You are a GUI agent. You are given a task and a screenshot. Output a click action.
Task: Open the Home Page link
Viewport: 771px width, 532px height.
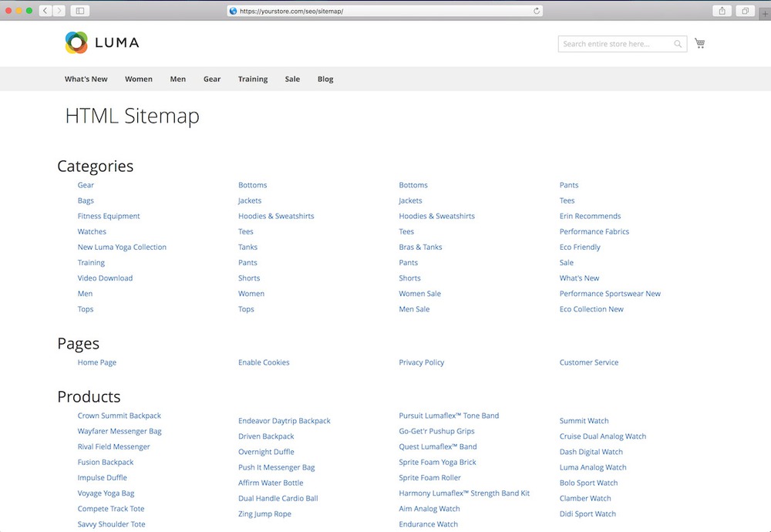point(96,362)
